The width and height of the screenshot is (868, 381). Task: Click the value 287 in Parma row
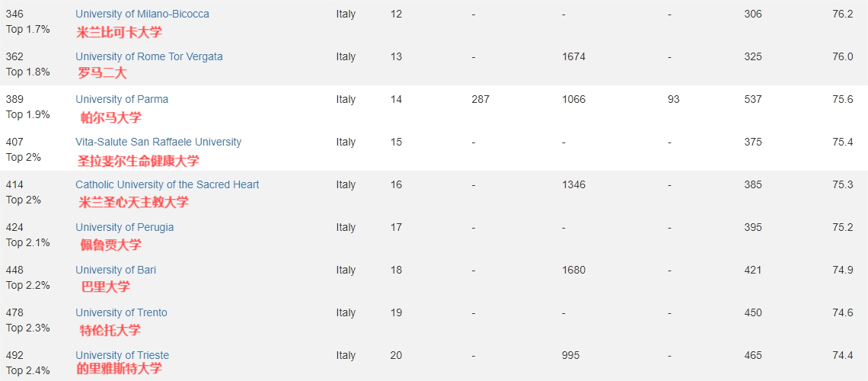pyautogui.click(x=480, y=99)
